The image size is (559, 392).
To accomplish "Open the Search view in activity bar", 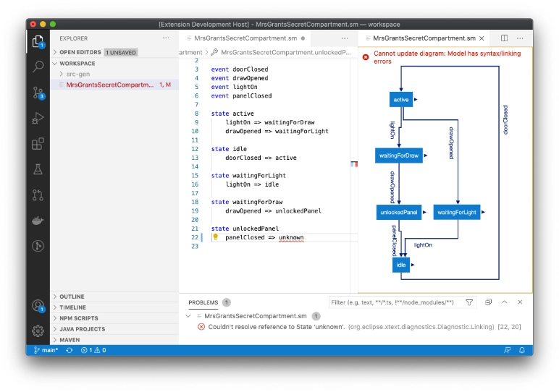I will point(38,67).
